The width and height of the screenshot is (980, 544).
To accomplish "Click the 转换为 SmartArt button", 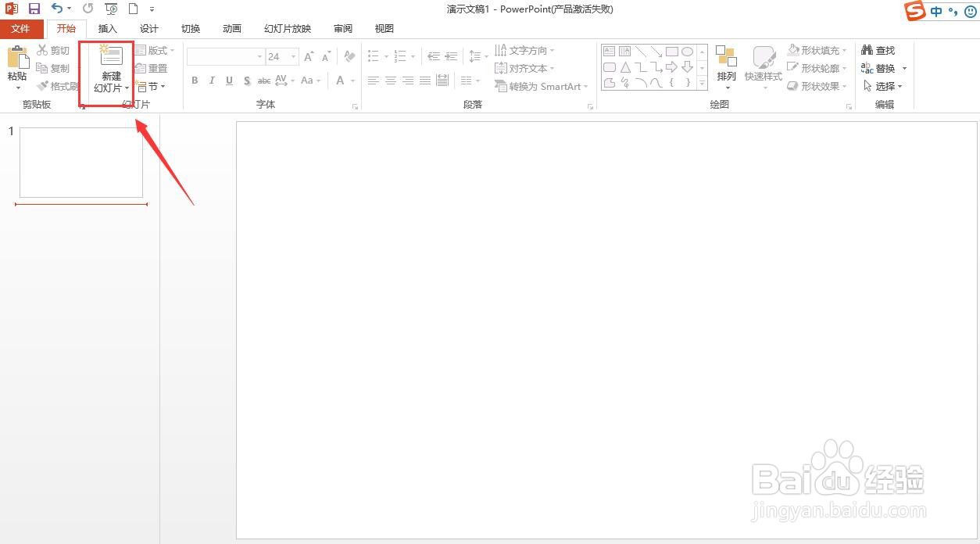I will pyautogui.click(x=541, y=86).
